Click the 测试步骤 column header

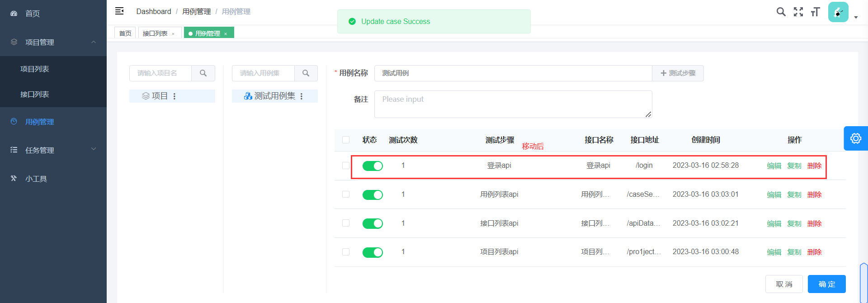coord(500,140)
